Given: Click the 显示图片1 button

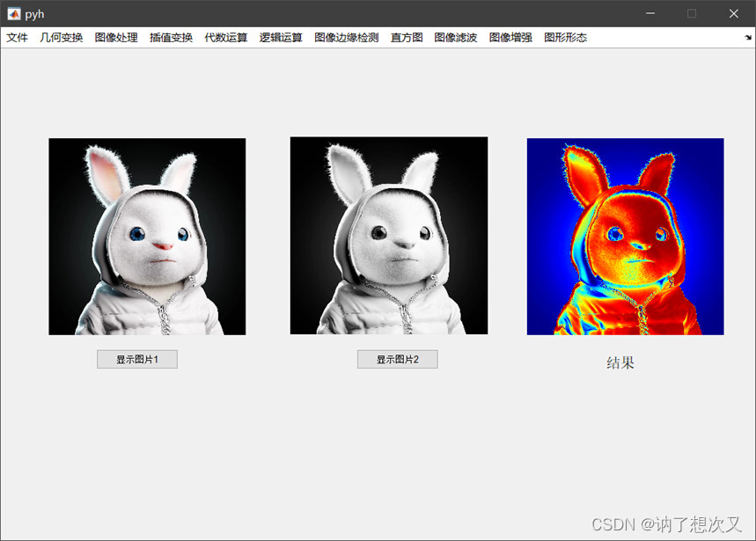Looking at the screenshot, I should tap(137, 360).
